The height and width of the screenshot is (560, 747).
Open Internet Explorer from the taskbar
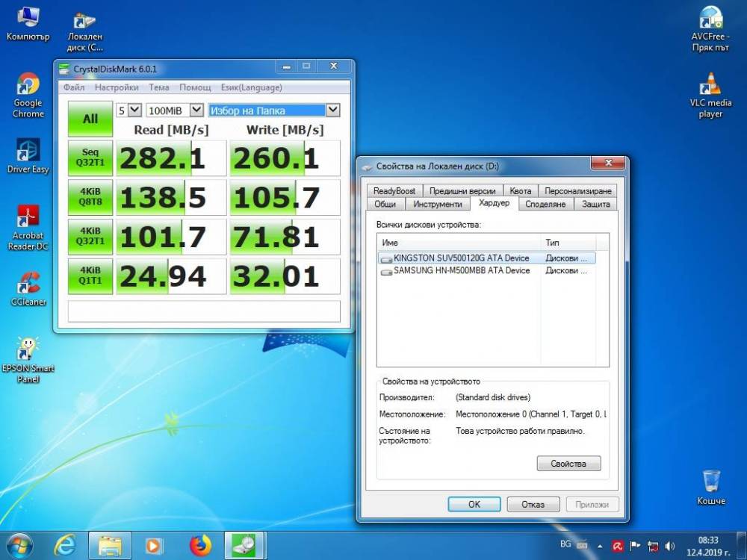pyautogui.click(x=64, y=546)
